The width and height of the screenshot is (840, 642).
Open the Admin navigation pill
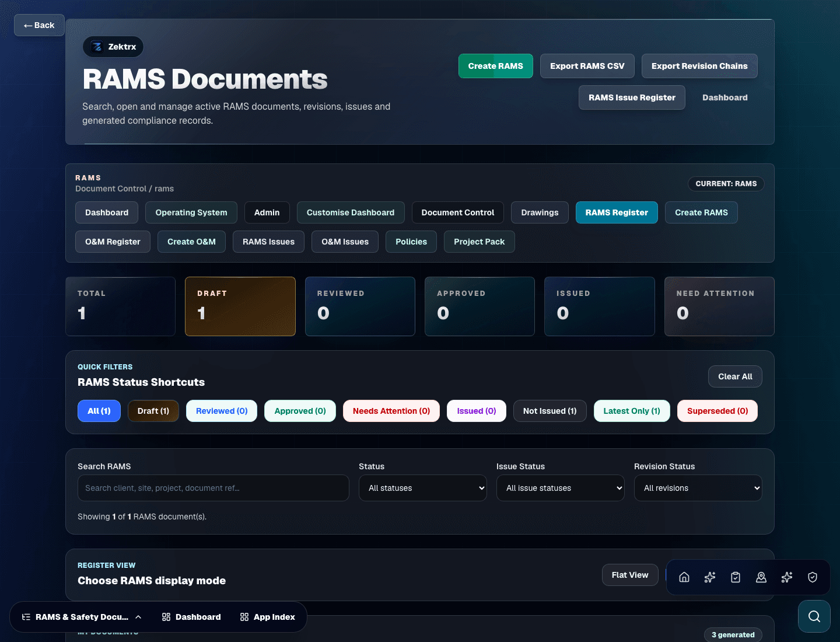point(267,212)
